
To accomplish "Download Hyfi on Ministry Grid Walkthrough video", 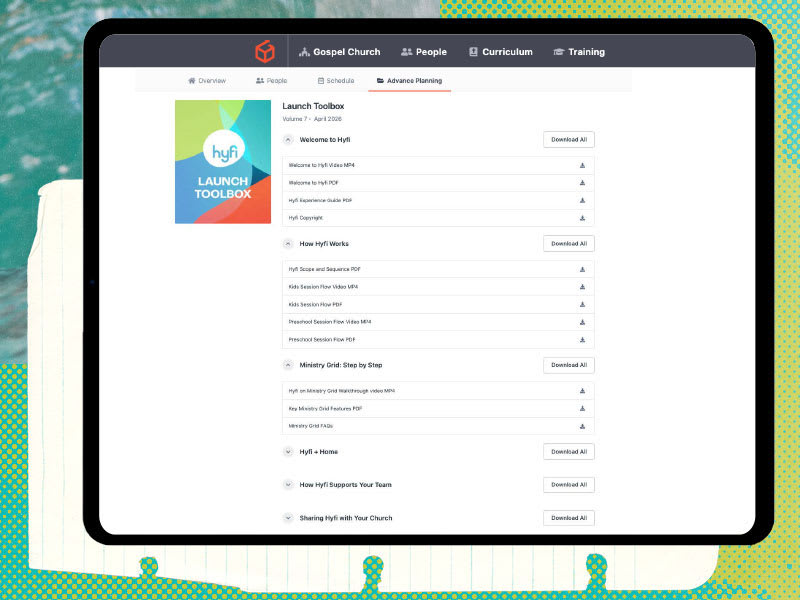I will 582,391.
